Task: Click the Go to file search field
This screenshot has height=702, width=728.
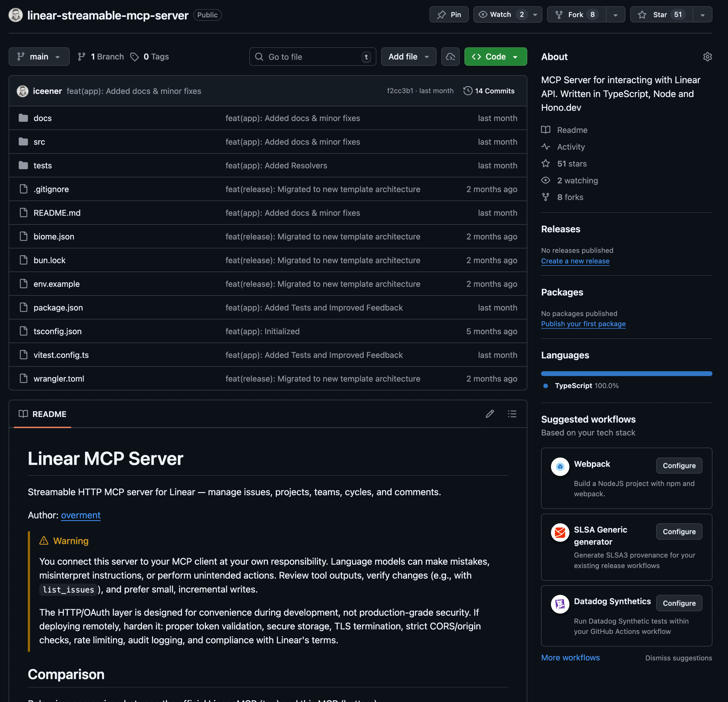Action: pyautogui.click(x=312, y=57)
